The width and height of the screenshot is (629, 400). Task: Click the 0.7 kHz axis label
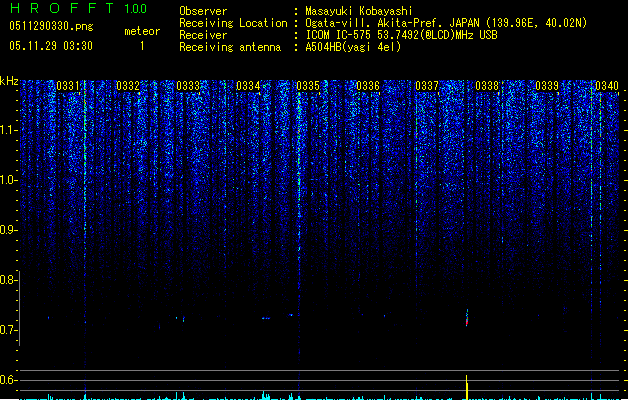pyautogui.click(x=8, y=330)
